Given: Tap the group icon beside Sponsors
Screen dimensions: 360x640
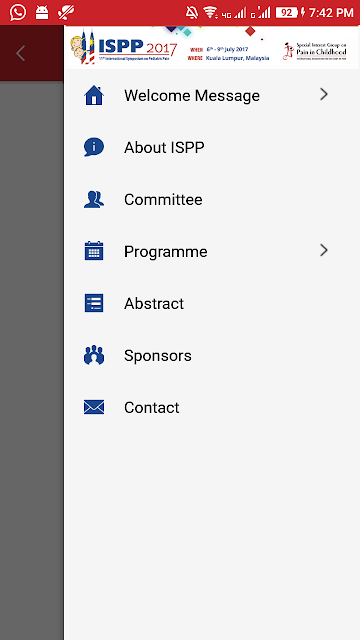Looking at the screenshot, I should click(x=94, y=355).
